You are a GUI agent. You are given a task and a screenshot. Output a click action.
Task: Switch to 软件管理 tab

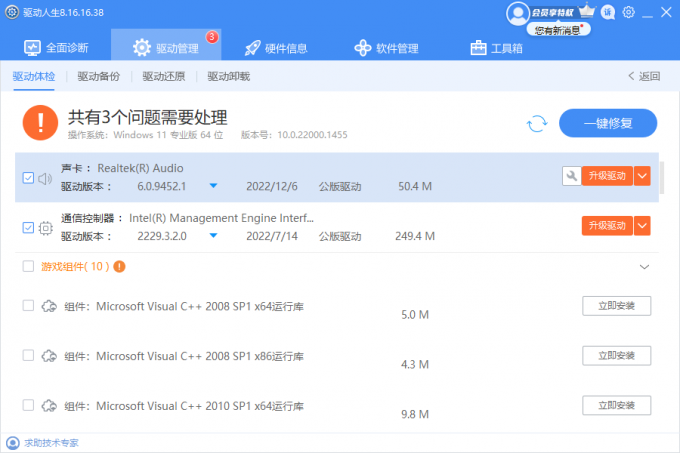(386, 48)
